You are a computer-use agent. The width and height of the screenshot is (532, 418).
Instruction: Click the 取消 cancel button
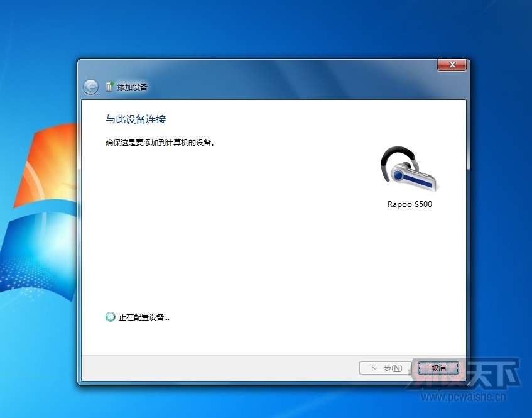[x=438, y=368]
